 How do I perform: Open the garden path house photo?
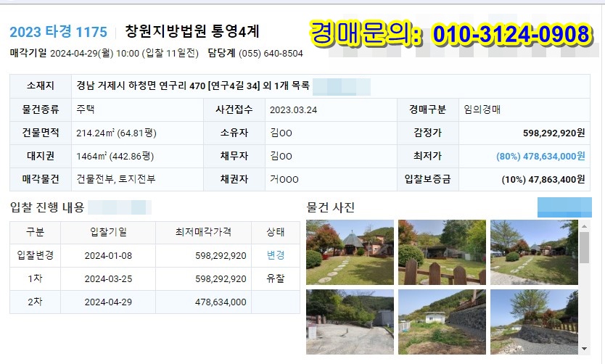pos(350,252)
